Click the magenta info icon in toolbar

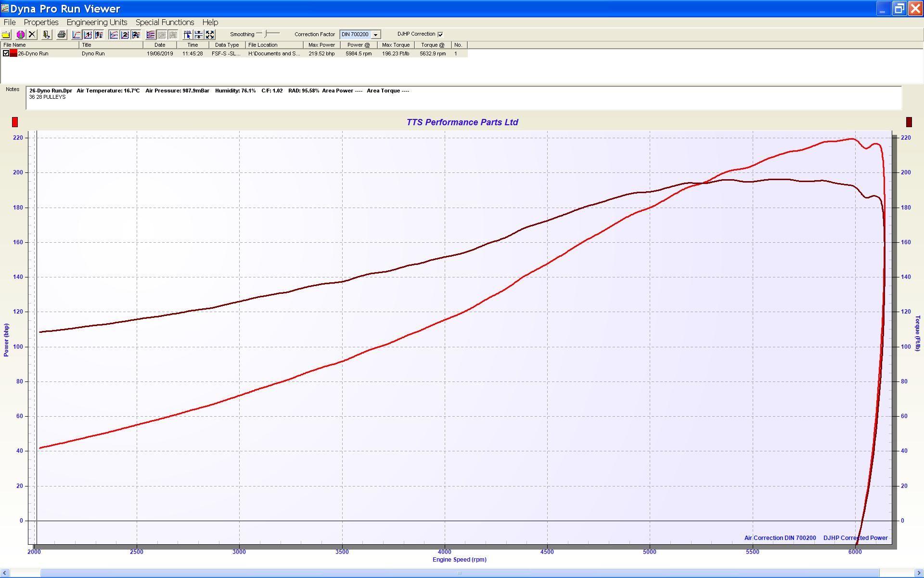[x=20, y=35]
